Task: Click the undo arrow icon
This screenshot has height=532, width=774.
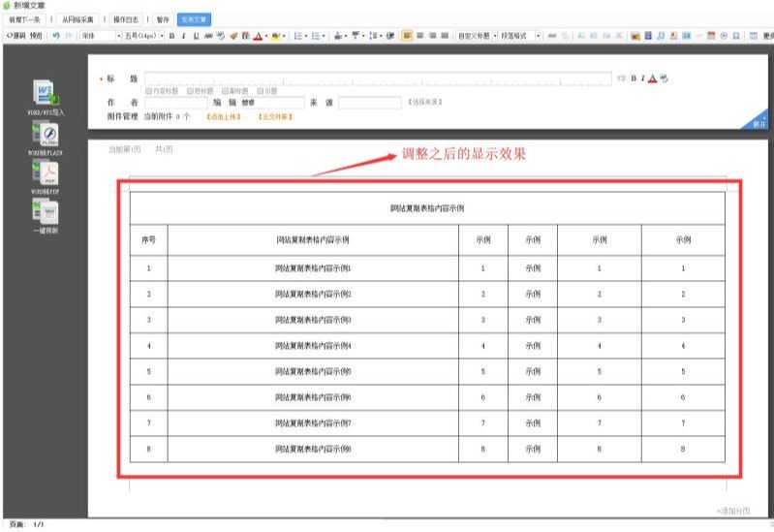Action: [56, 36]
